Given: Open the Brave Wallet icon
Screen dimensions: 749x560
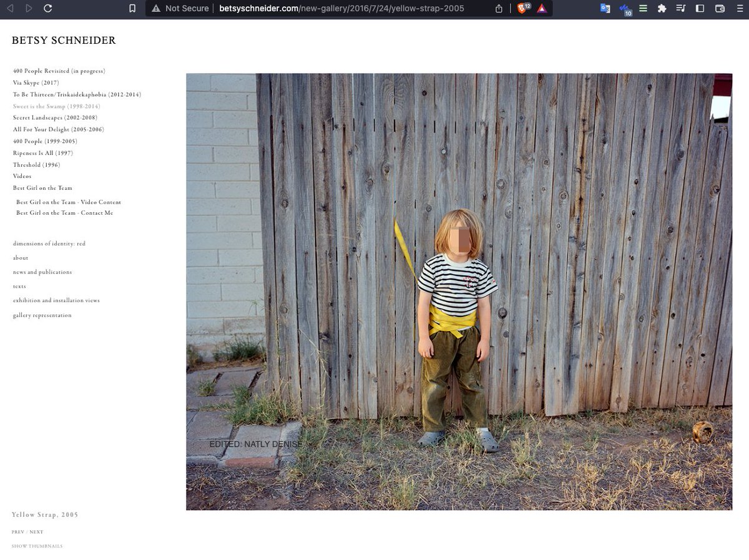Looking at the screenshot, I should (x=720, y=9).
